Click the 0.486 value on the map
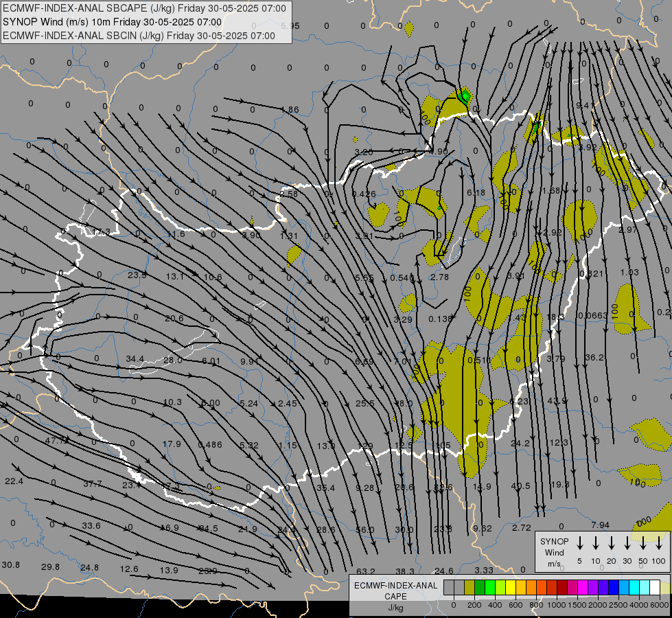 point(210,445)
